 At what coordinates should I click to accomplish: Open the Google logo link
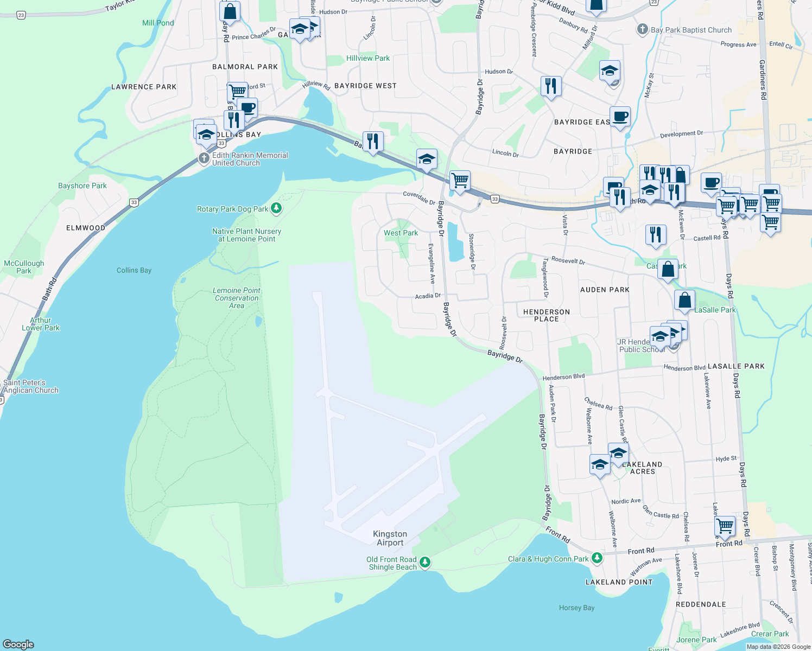point(18,644)
